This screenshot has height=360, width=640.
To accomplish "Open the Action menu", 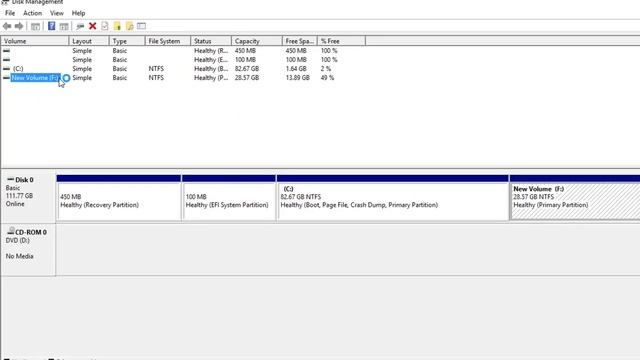I will pos(32,13).
